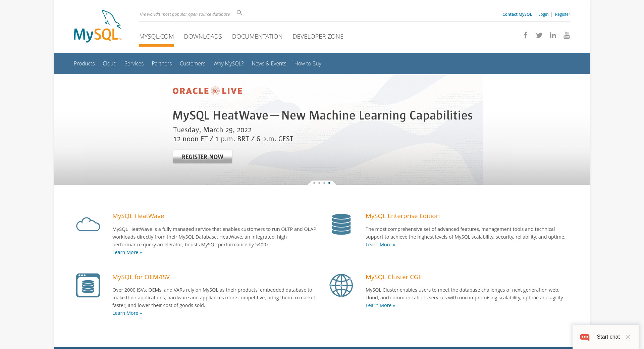Screen dimensions: 644x349
Task: Open the LinkedIn icon in header
Action: tap(553, 35)
